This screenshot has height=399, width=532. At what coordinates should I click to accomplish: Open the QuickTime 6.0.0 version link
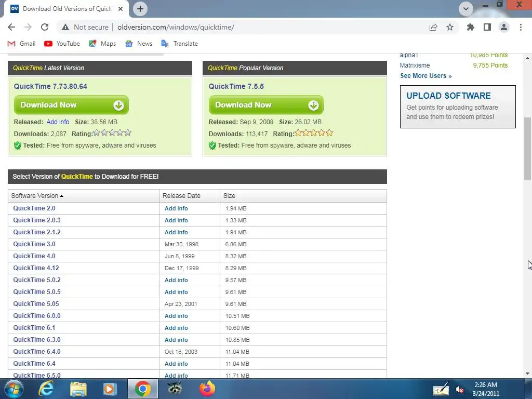(37, 316)
